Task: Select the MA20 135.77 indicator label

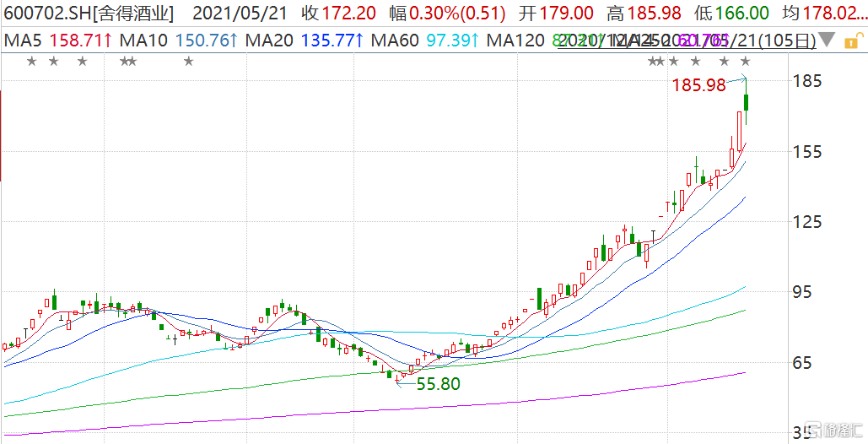Action: (305, 41)
